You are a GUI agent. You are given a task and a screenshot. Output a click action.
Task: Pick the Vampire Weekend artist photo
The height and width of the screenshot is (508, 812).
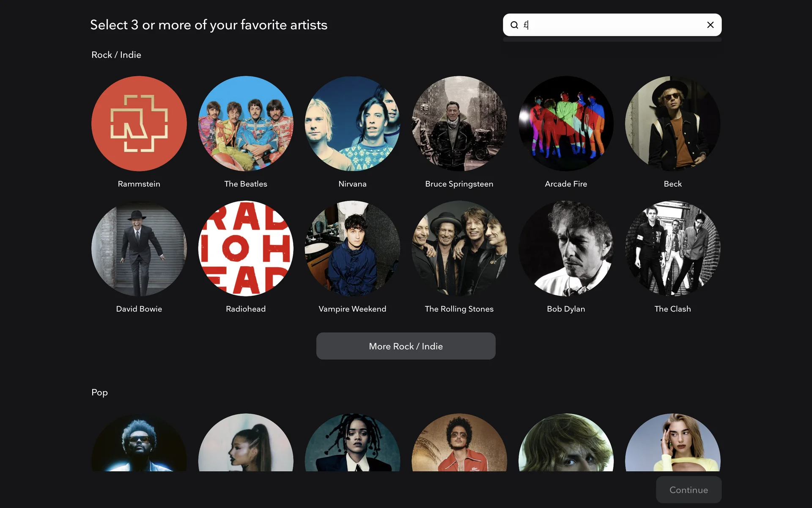[352, 248]
